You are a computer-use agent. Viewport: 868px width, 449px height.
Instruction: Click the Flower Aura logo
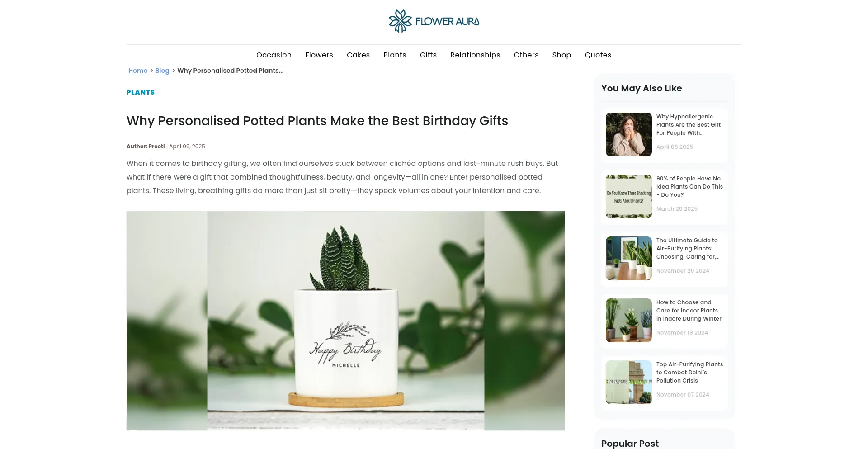tap(434, 21)
